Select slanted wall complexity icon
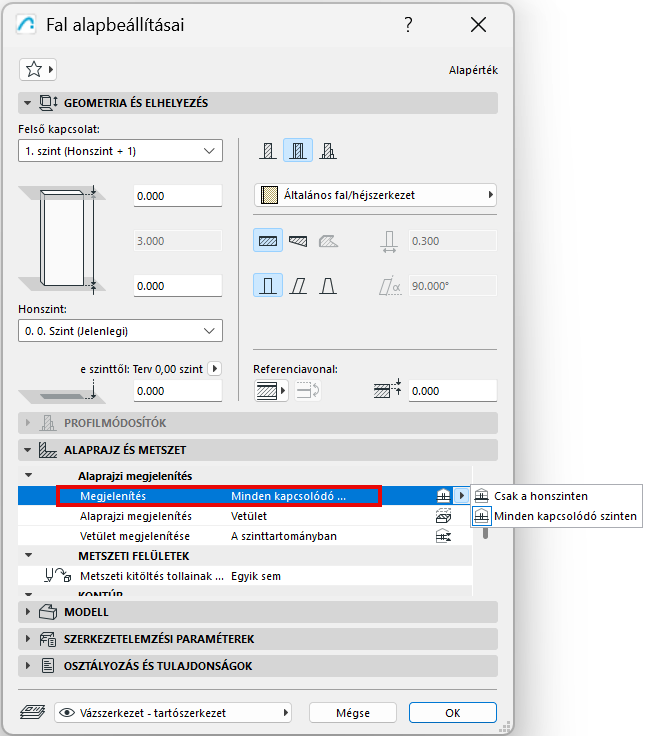 pos(298,285)
